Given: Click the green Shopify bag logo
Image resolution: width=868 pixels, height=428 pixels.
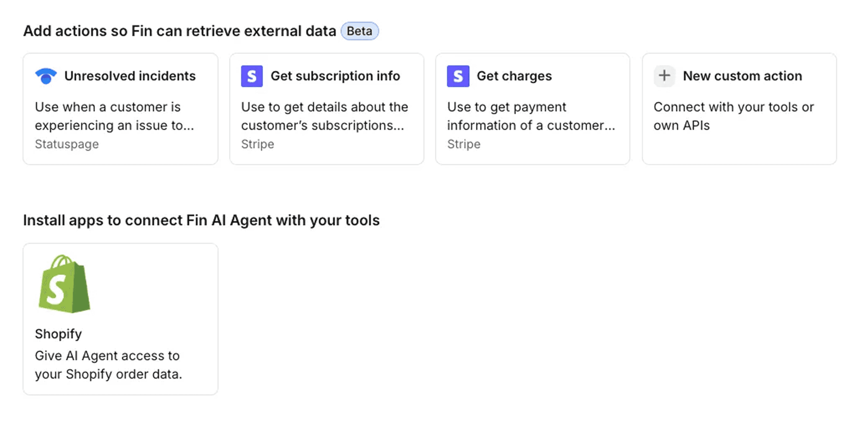Looking at the screenshot, I should click(64, 284).
